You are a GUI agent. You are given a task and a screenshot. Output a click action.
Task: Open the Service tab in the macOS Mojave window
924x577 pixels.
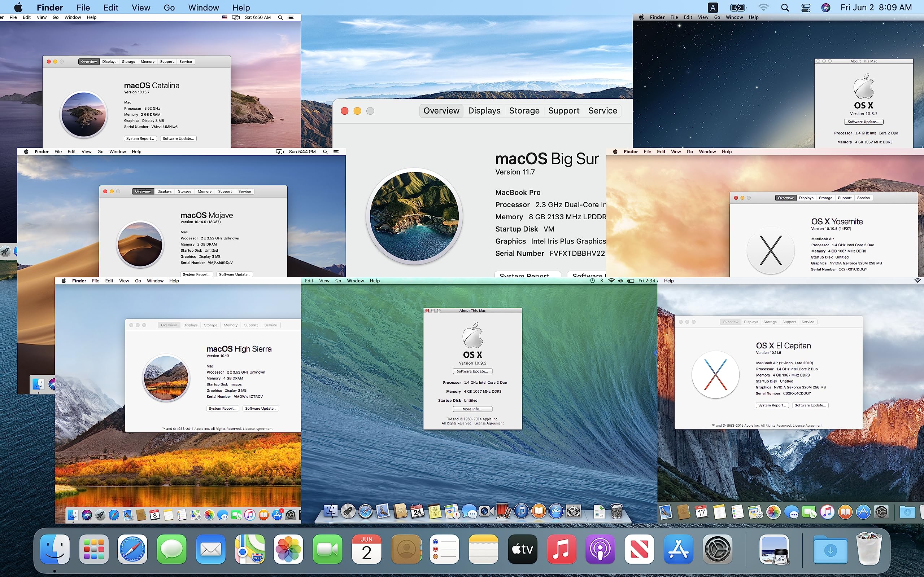point(245,191)
